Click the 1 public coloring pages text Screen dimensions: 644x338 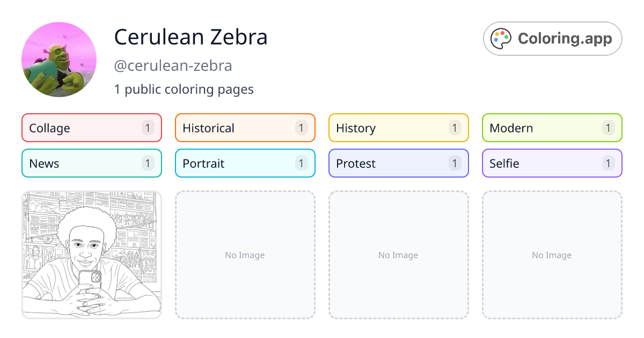(x=184, y=89)
